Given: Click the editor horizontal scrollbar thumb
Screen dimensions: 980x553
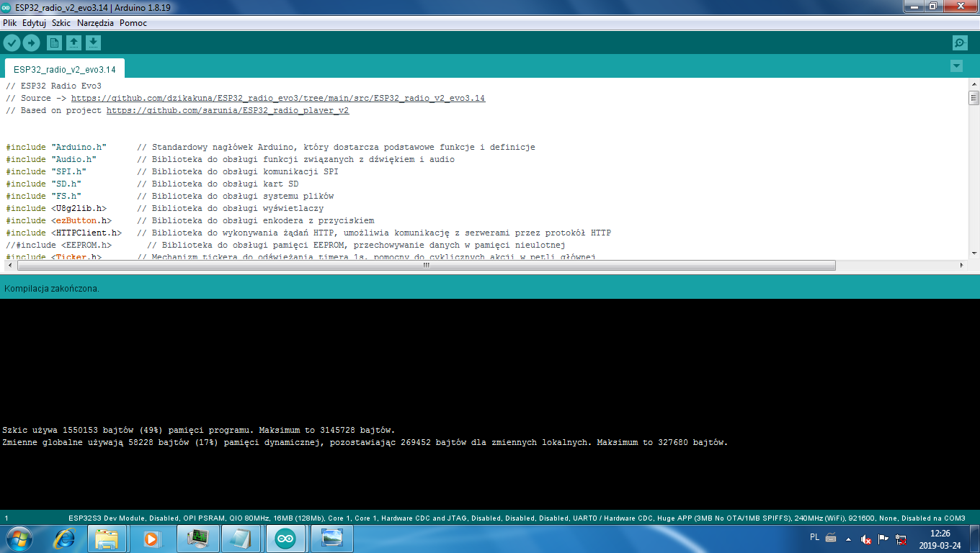Looking at the screenshot, I should [426, 265].
